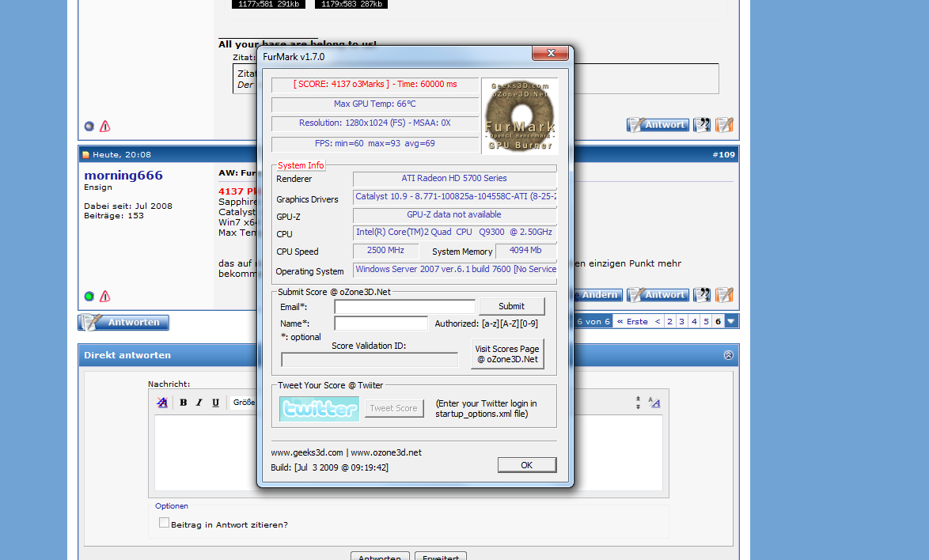Viewport: 929px width, 560px height.
Task: Go to page 2 in pagination
Action: [x=669, y=321]
